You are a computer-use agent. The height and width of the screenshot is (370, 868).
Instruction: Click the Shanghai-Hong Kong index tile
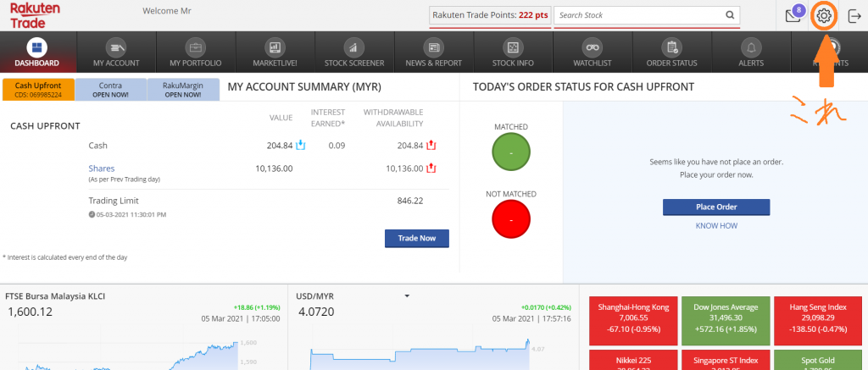633,322
